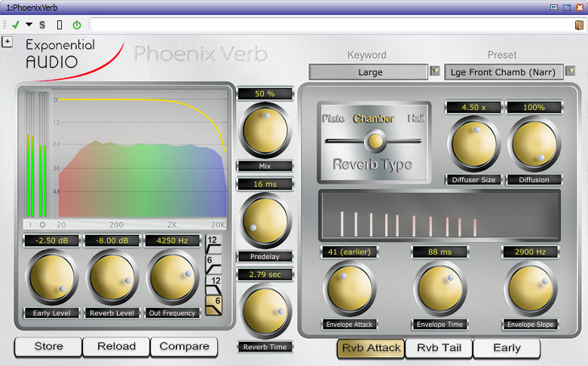The image size is (588, 366).
Task: Click the S solo icon in toolbar
Action: 42,25
